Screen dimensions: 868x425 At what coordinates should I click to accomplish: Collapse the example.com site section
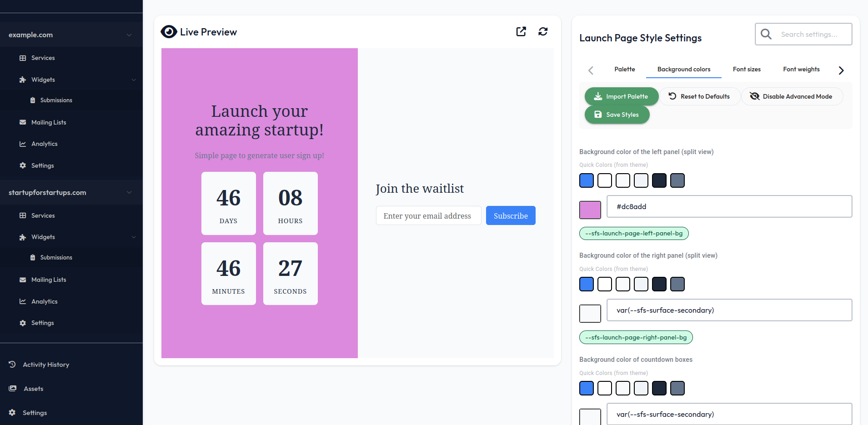coord(129,35)
